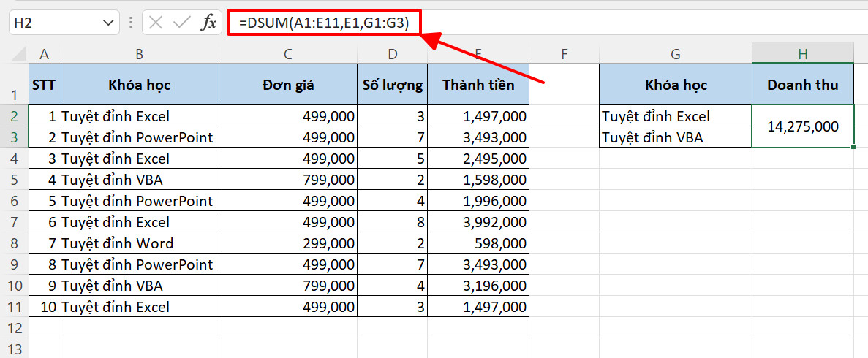Select column D header

click(393, 53)
